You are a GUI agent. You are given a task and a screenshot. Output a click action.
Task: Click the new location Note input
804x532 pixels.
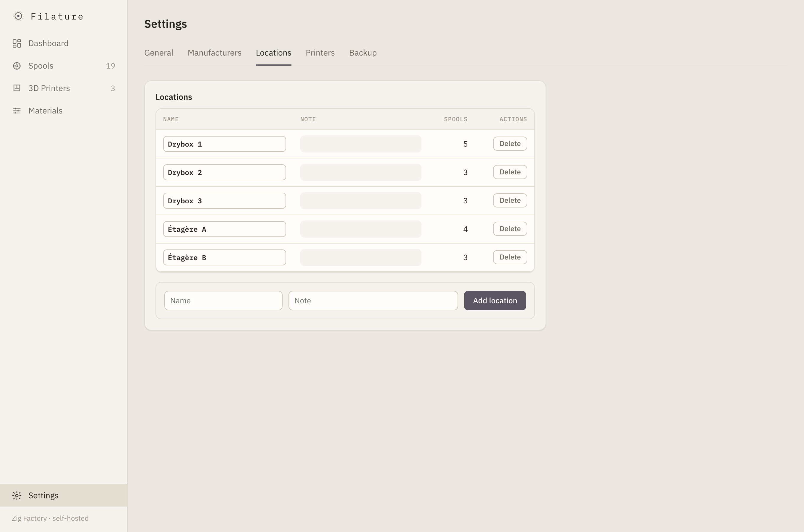point(373,301)
